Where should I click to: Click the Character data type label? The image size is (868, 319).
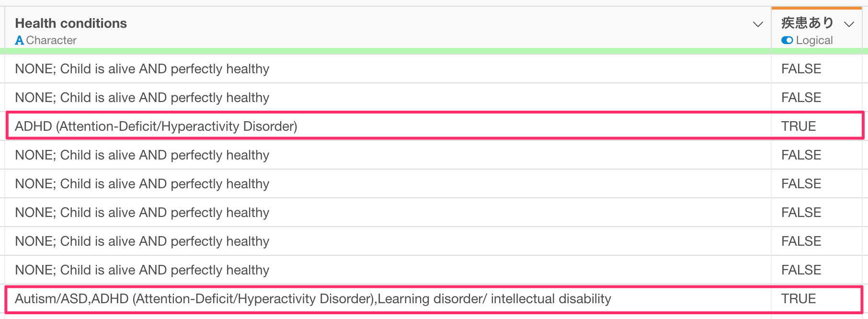(x=51, y=40)
